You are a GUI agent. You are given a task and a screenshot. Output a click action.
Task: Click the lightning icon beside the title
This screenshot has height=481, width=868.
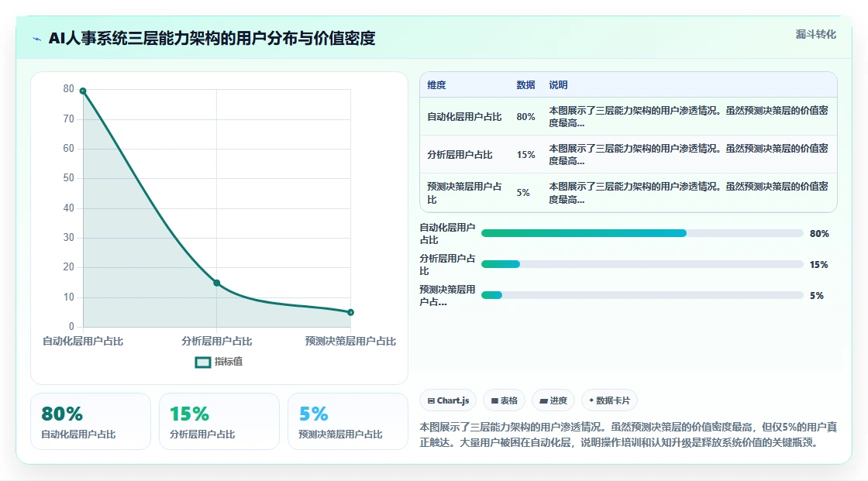click(x=37, y=39)
